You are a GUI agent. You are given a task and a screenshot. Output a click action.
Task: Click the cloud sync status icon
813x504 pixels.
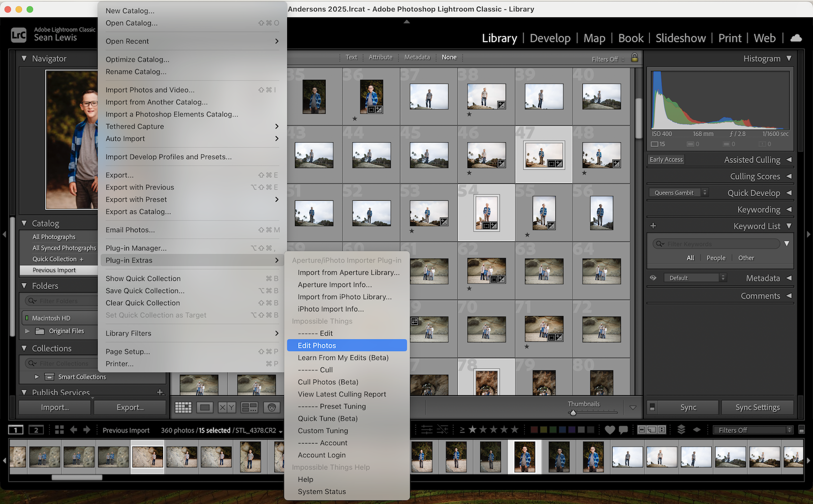(796, 38)
